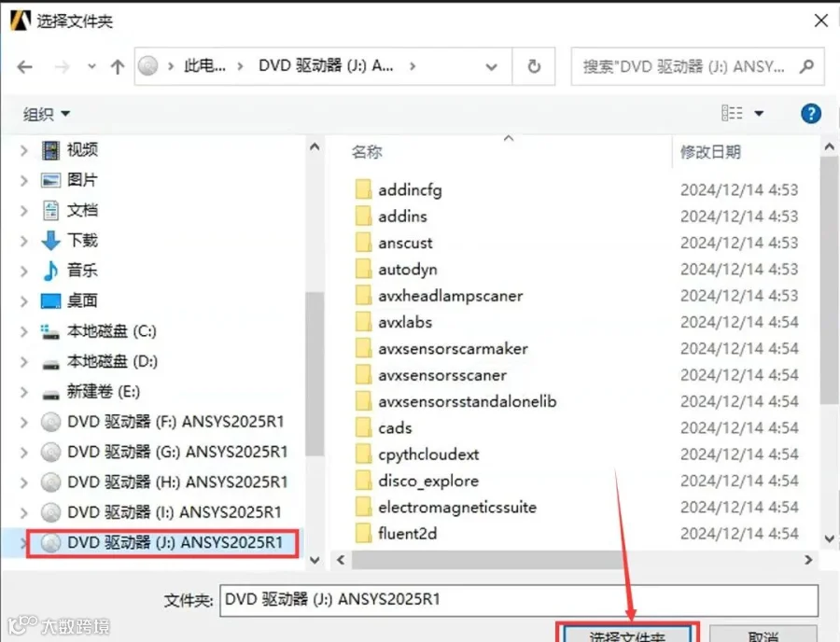Select the avxsensorsstandalonelib folder icon
Image resolution: width=840 pixels, height=642 pixels.
(363, 401)
